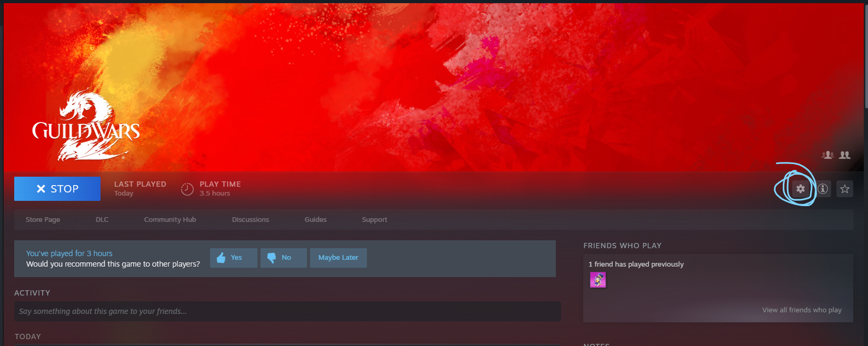Click the friends-playing icon above toolbar
Screen dimensions: 868x346
[827, 155]
